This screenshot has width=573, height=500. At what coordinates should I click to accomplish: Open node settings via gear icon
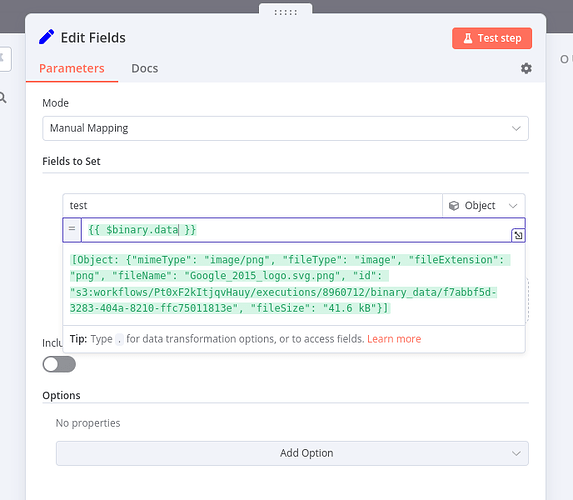526,68
